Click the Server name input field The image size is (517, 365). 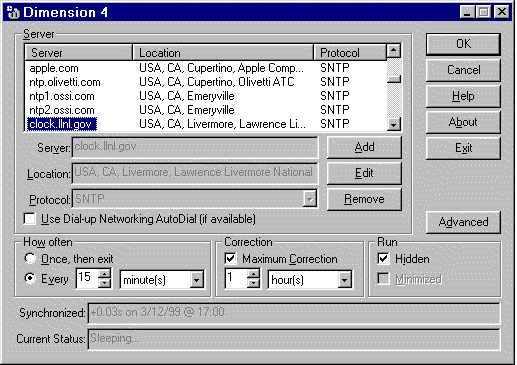195,147
